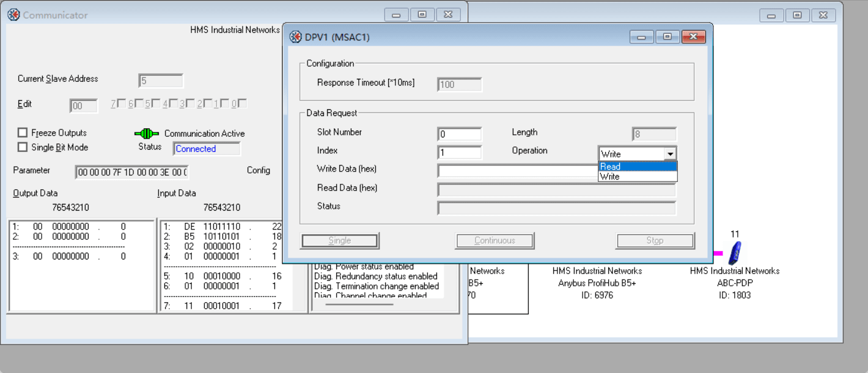
Task: Select the ABC-PDP device icon at address 11
Action: click(x=735, y=252)
